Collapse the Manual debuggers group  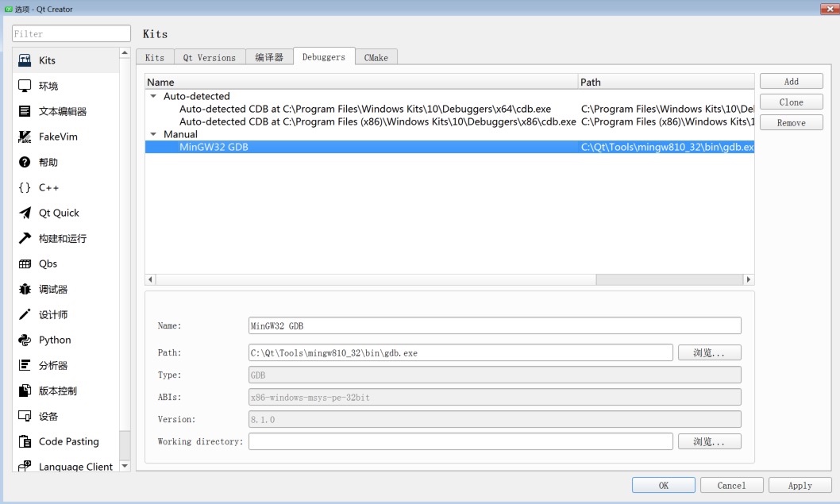click(153, 134)
